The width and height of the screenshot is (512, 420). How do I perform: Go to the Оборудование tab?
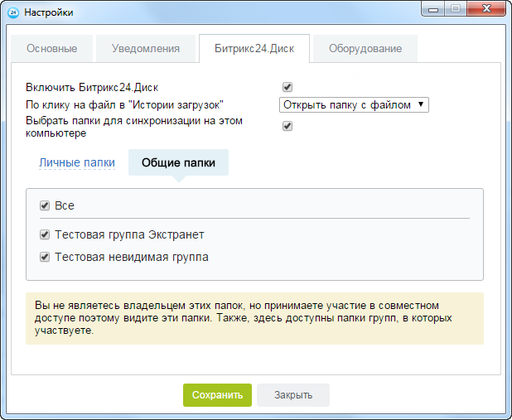365,48
